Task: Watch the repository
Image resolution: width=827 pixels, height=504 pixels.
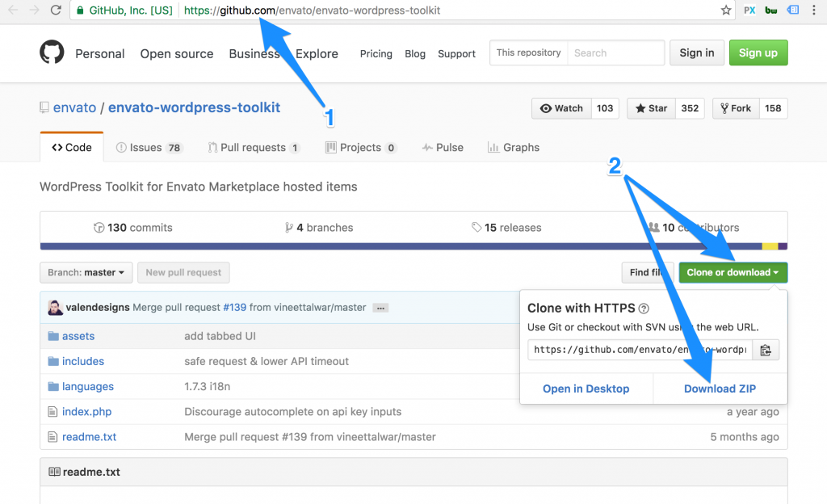Action: (562, 108)
